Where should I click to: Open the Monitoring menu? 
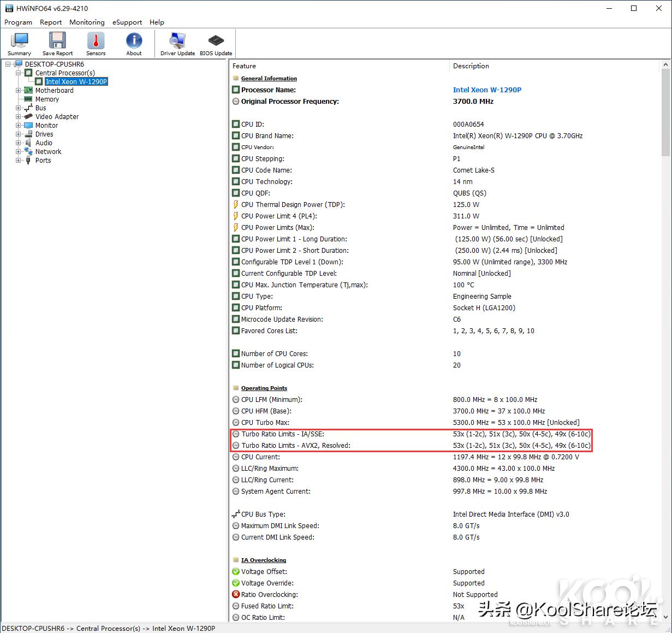tap(87, 22)
